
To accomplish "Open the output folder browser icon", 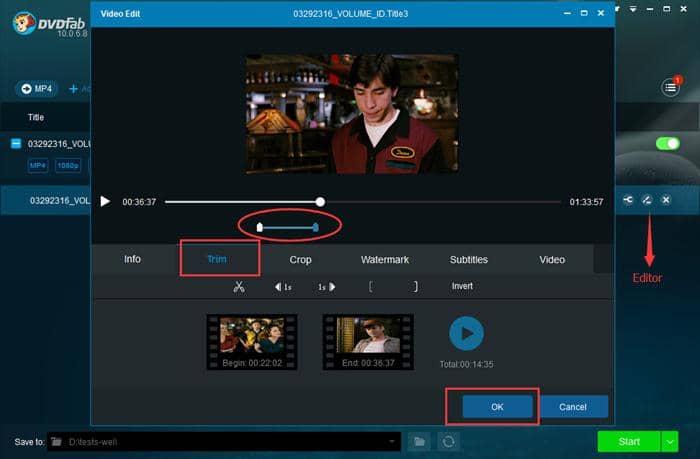I will [419, 442].
